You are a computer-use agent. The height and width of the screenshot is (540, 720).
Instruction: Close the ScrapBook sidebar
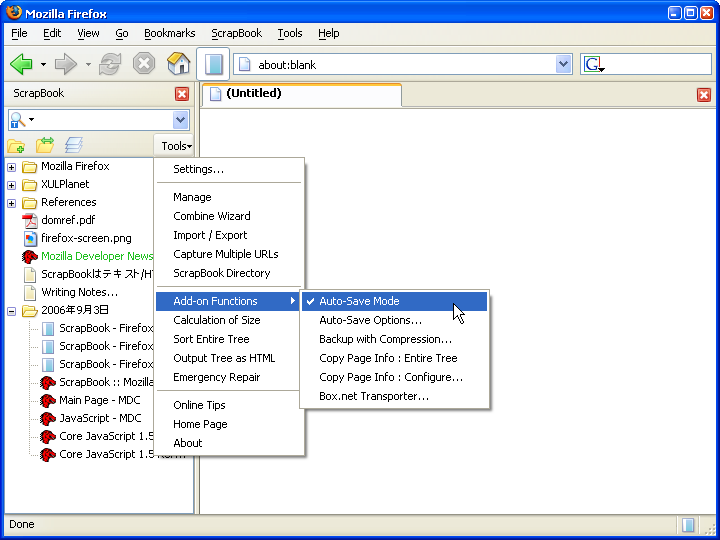(182, 94)
